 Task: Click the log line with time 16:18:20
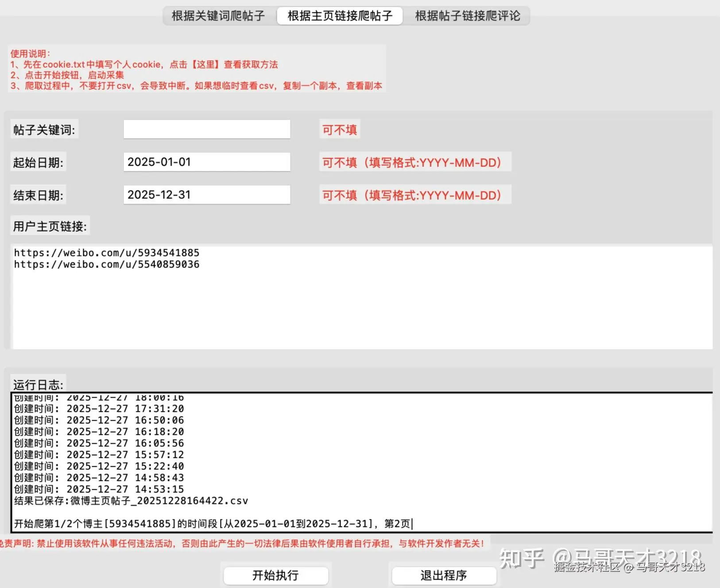point(99,432)
